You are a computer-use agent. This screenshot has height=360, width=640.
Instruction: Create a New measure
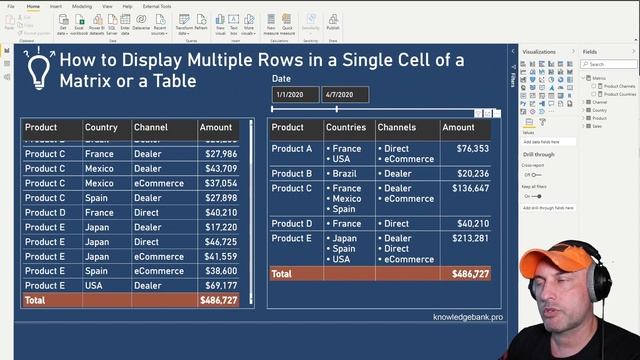271,24
